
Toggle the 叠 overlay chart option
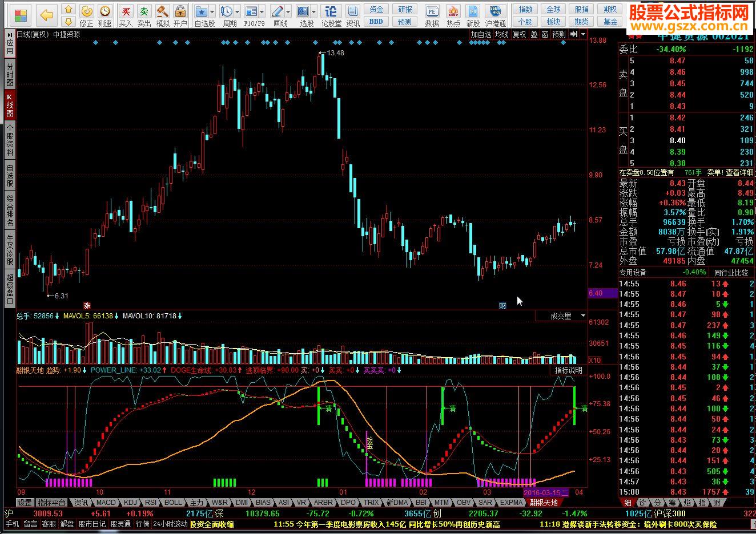(534, 35)
